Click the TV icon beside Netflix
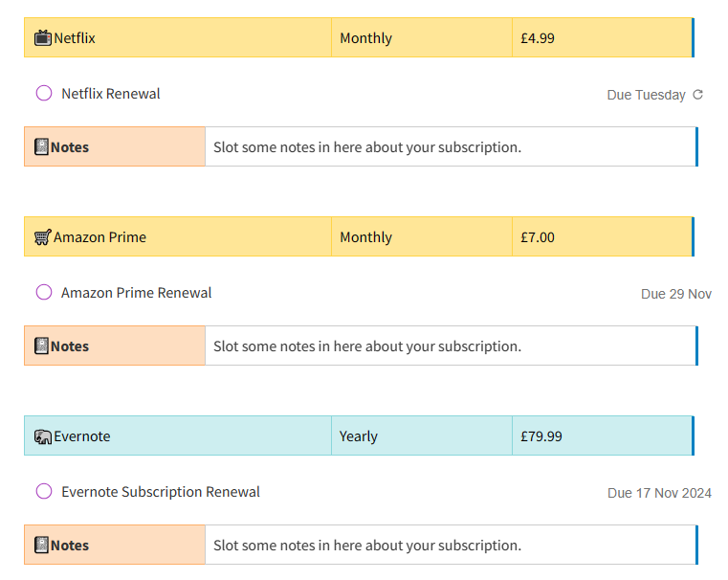Viewport: 728px width, 580px height. point(43,38)
